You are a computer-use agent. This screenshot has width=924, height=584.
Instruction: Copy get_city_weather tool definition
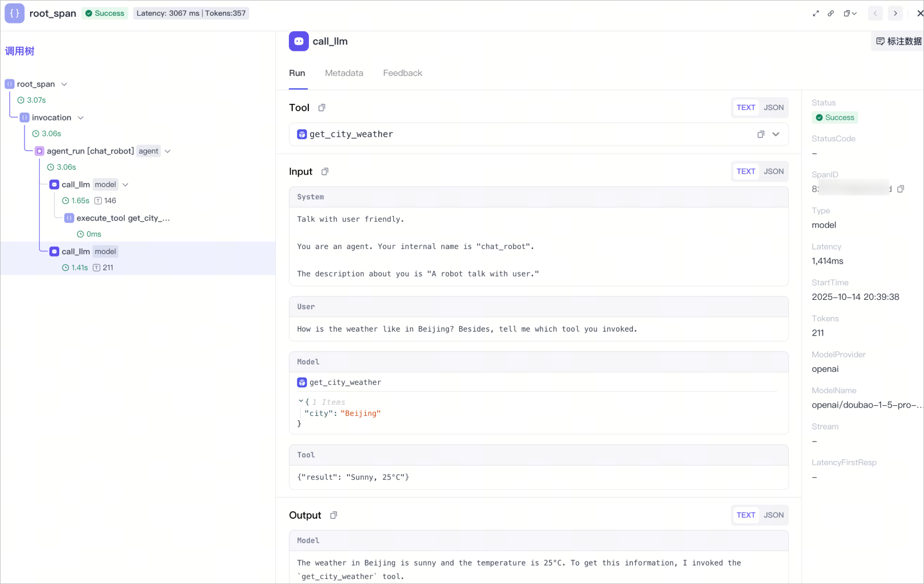(761, 135)
